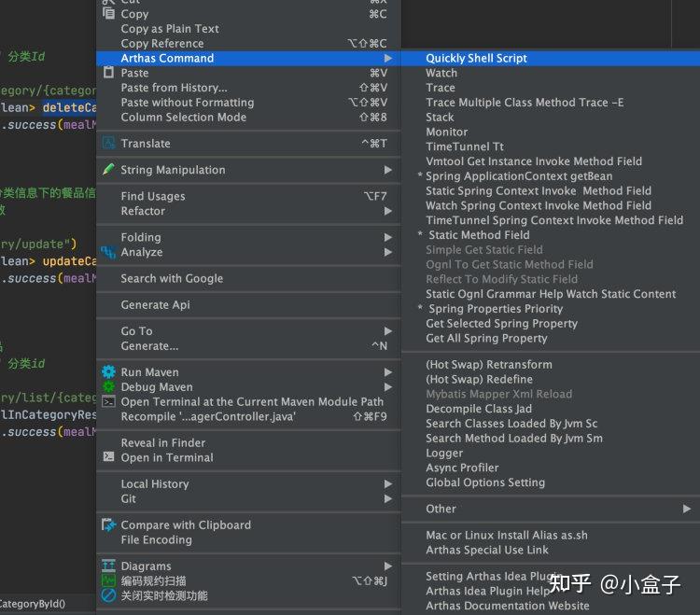Expand the Folding submenu arrow
Screen dimensions: 700x615
388,237
